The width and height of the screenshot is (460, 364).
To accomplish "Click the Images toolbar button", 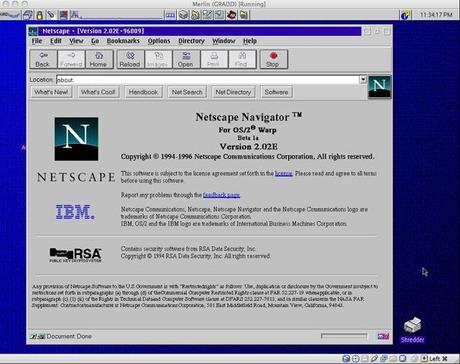I will pos(158,59).
